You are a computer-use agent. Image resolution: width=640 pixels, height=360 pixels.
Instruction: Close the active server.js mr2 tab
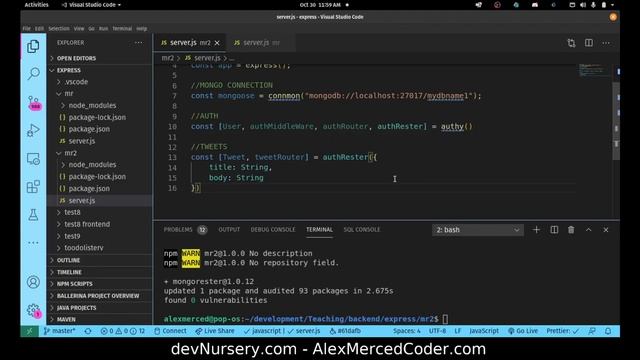(217, 43)
